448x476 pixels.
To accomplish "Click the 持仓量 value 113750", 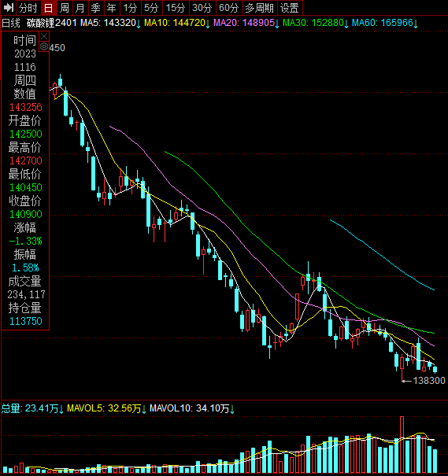I will click(x=25, y=321).
